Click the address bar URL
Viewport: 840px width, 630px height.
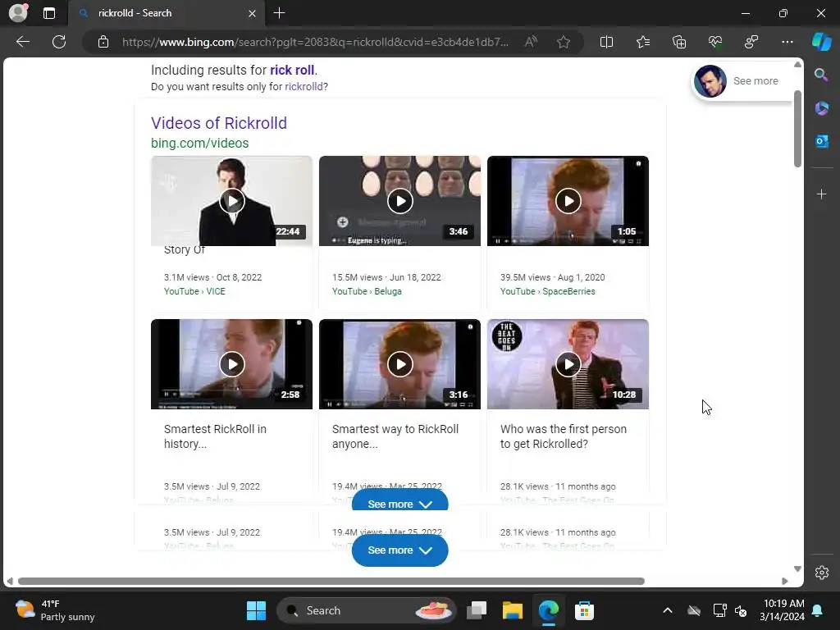(x=315, y=42)
